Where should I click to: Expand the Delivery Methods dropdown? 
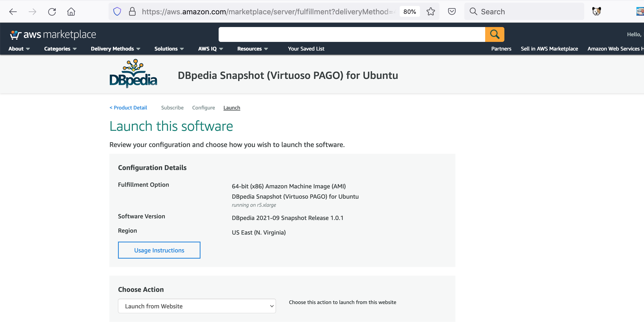[115, 49]
